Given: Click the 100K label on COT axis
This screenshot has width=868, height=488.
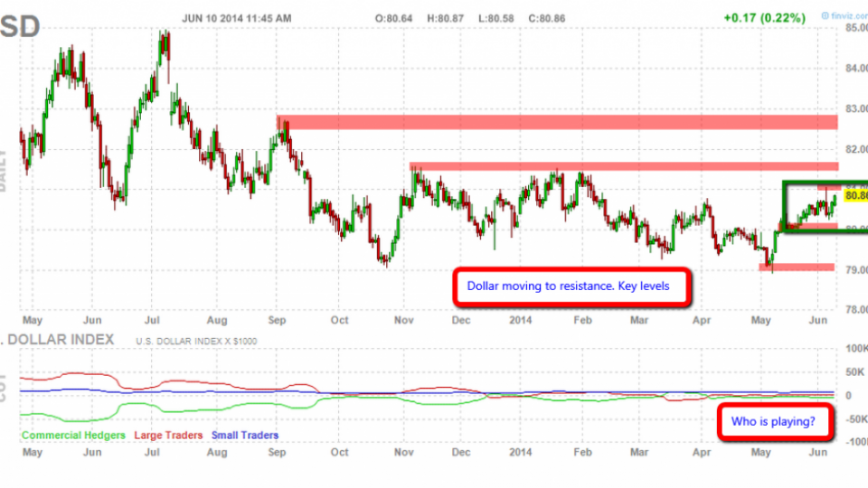Looking at the screenshot, I should click(x=856, y=348).
